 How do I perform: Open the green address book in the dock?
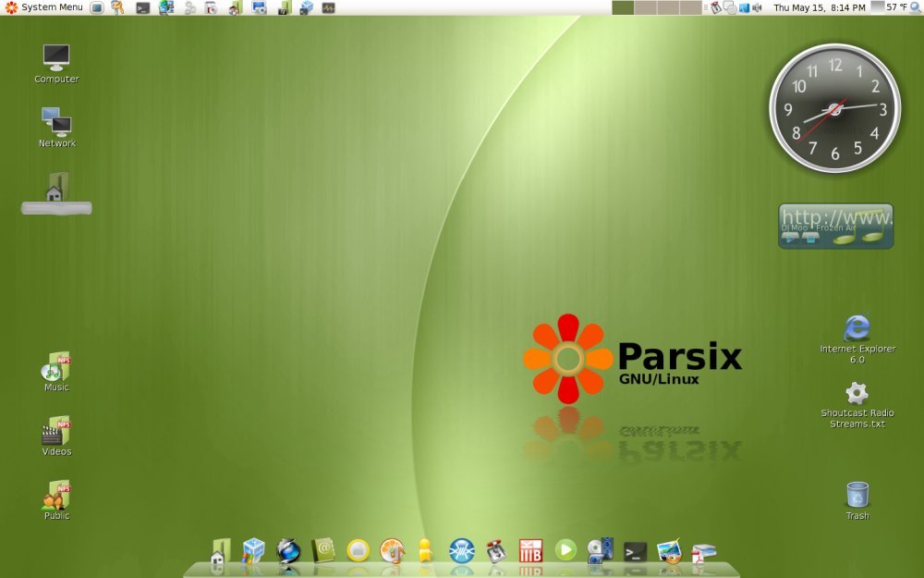323,550
